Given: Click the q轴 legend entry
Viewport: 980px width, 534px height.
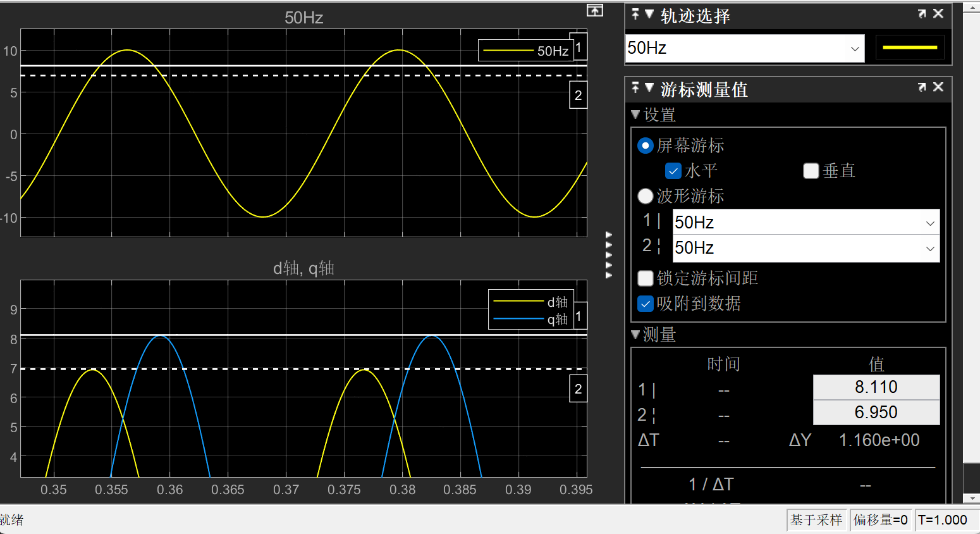Looking at the screenshot, I should coord(531,320).
